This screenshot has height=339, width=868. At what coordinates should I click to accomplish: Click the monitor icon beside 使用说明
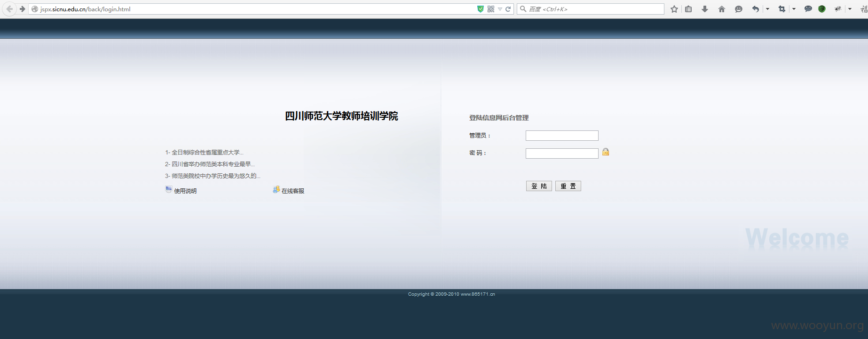[x=169, y=189]
